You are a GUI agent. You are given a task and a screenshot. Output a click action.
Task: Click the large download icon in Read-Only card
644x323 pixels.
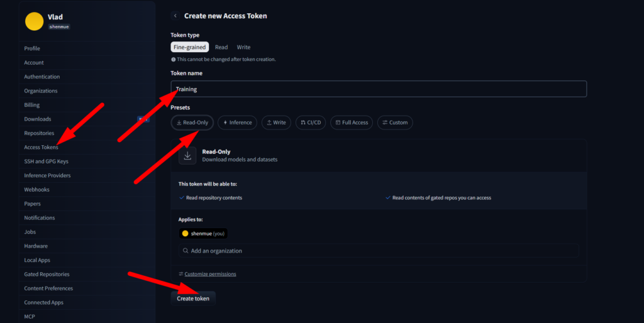click(x=187, y=156)
